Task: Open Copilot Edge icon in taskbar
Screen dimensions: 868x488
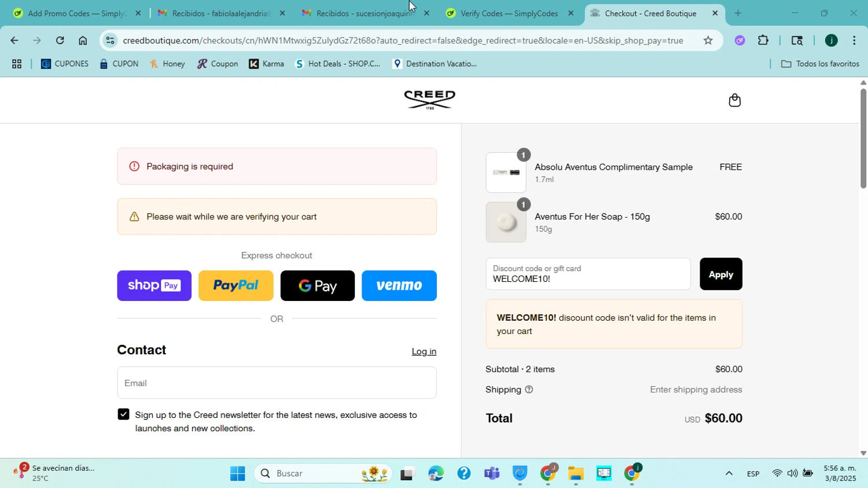Action: click(436, 474)
